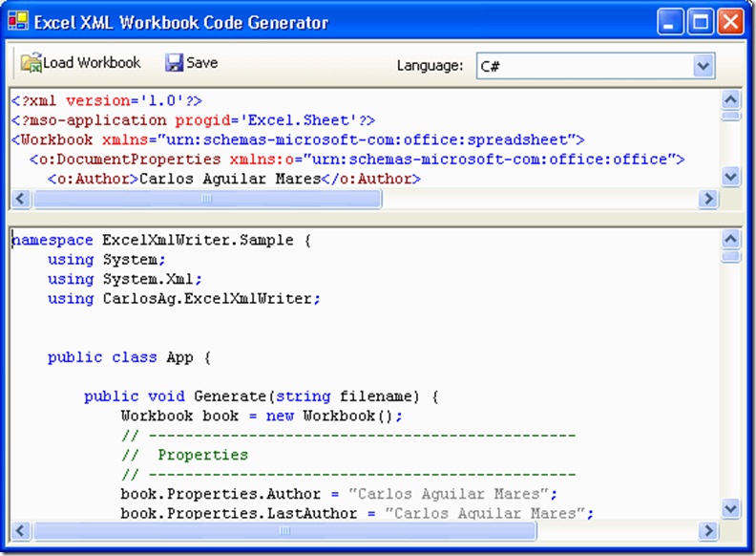Click the XML pane horizontal scrollbar thumb

point(207,199)
